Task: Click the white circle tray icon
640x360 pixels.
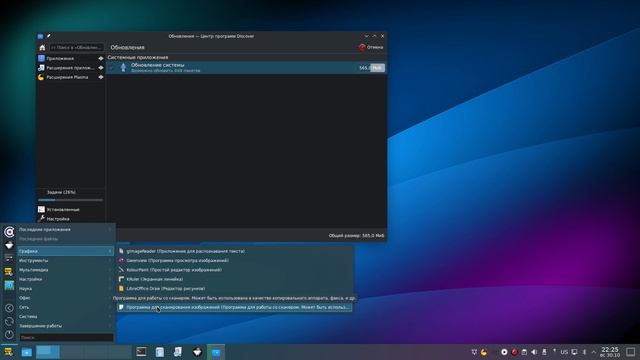Action: tap(504, 352)
